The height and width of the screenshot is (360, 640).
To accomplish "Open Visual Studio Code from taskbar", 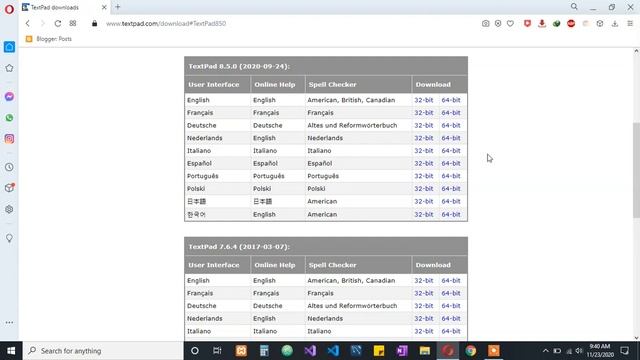I will coord(333,351).
